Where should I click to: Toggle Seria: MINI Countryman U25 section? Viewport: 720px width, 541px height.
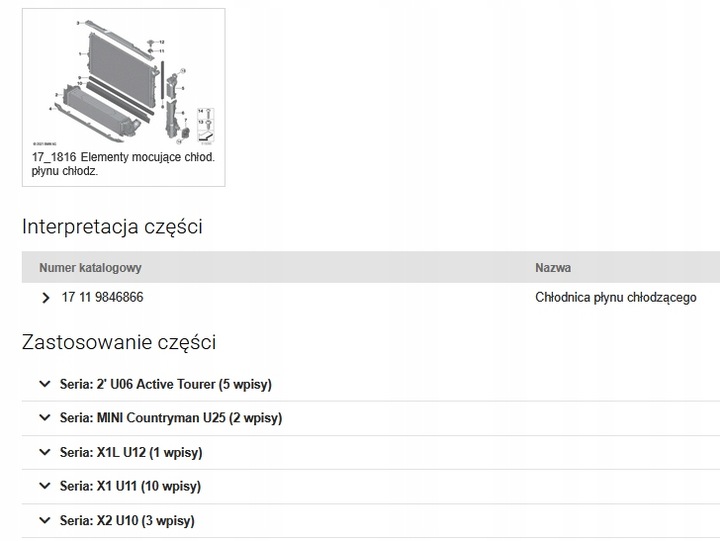pyautogui.click(x=170, y=418)
